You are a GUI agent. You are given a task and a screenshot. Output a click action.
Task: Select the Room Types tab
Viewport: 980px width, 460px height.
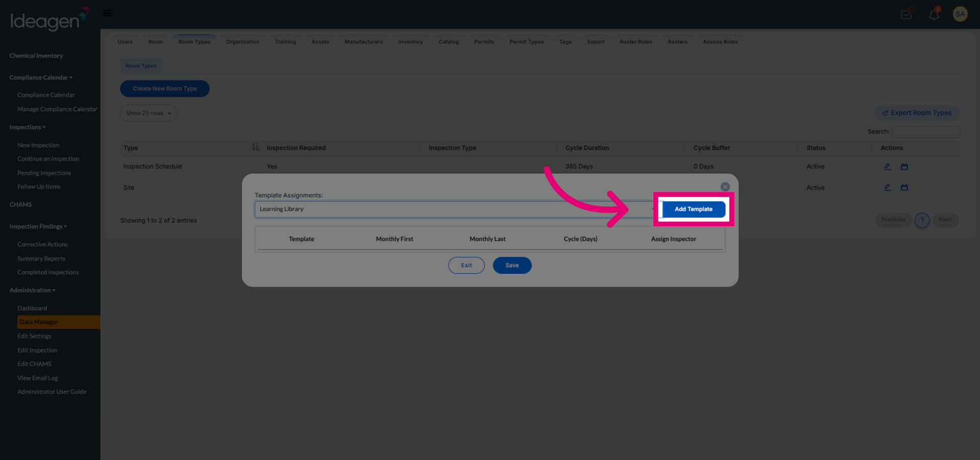tap(194, 42)
